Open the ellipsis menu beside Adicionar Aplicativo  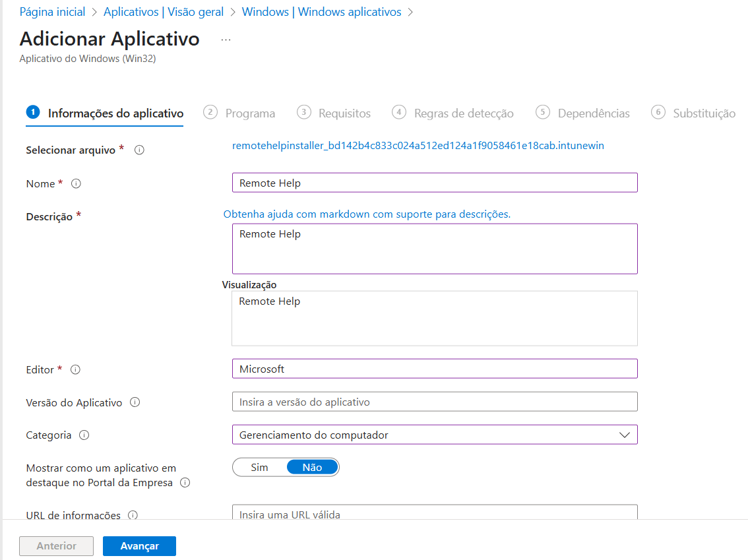[226, 40]
